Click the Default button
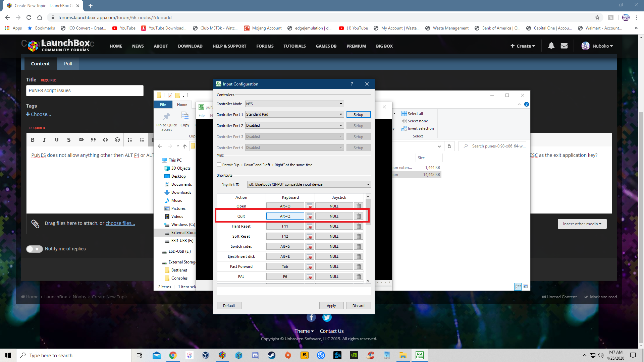644x362 pixels. pos(229,306)
